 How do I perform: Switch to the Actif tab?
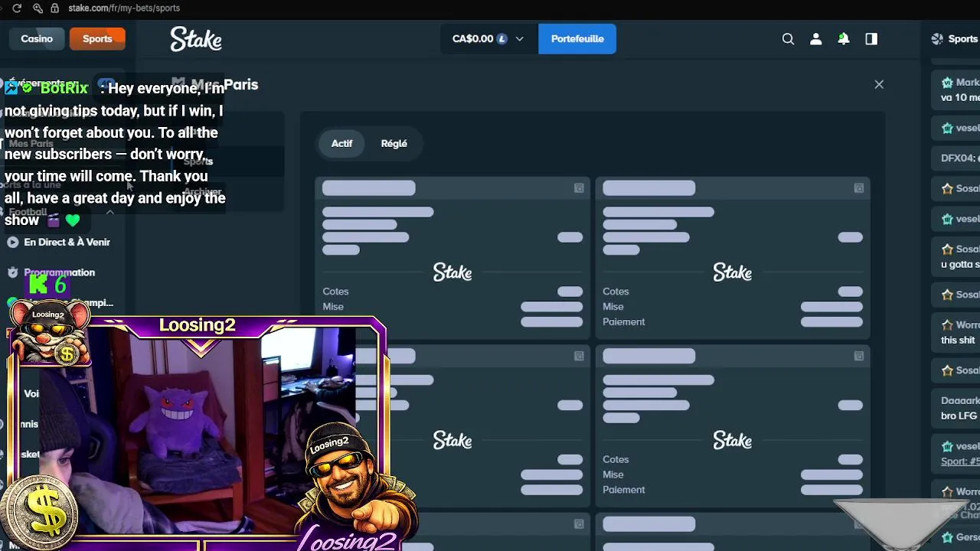[x=341, y=143]
